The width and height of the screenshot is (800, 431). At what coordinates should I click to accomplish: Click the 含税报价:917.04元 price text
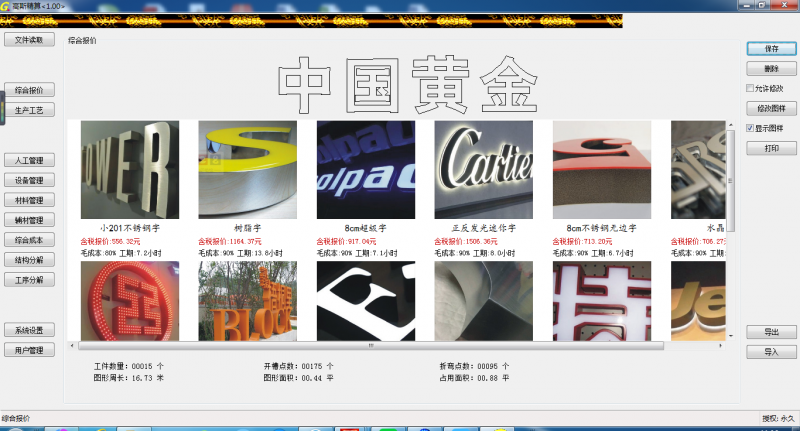click(346, 241)
